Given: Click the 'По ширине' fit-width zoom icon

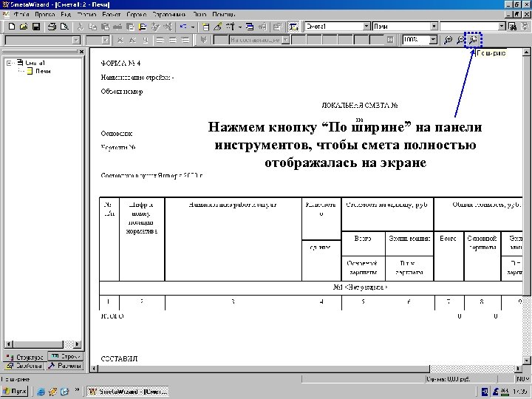Looking at the screenshot, I should 473,40.
